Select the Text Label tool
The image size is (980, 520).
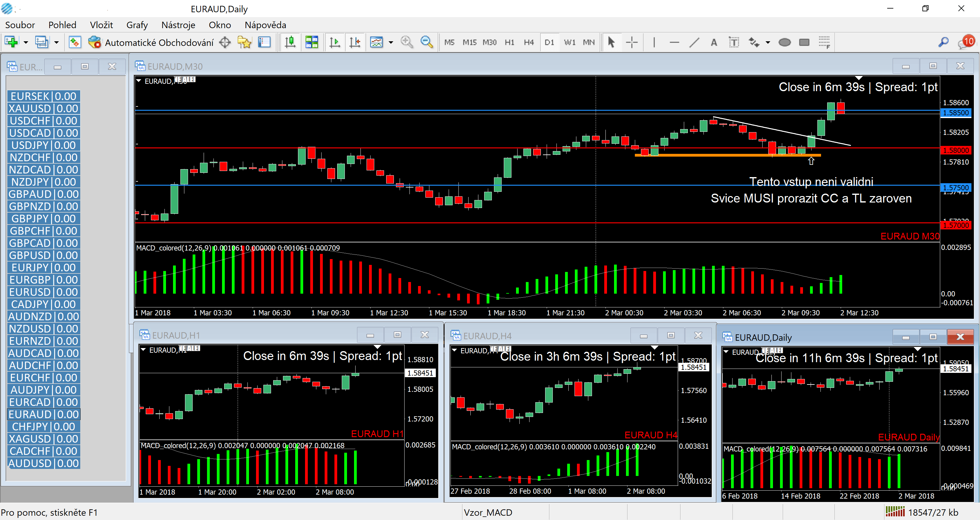pyautogui.click(x=734, y=42)
